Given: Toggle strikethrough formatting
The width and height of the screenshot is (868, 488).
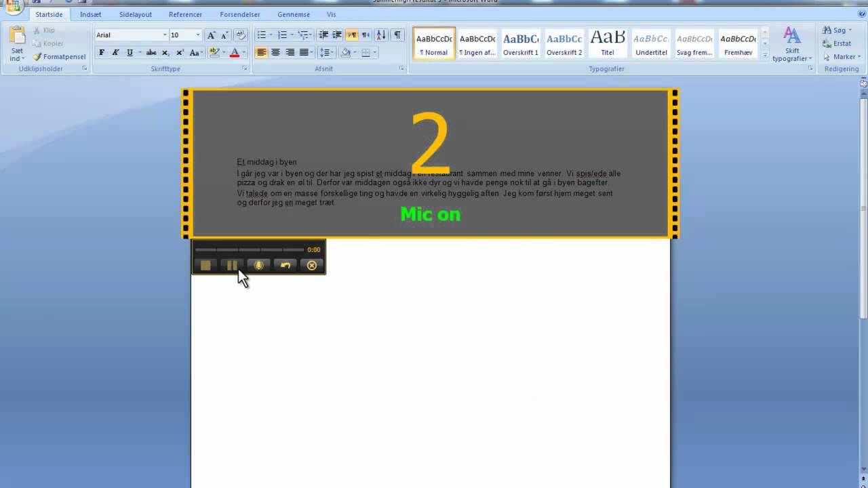Looking at the screenshot, I should (151, 52).
